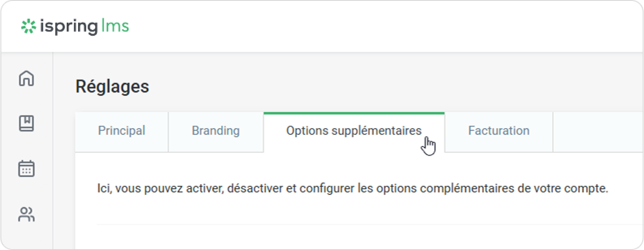Open the Home page from sidebar

tap(26, 78)
